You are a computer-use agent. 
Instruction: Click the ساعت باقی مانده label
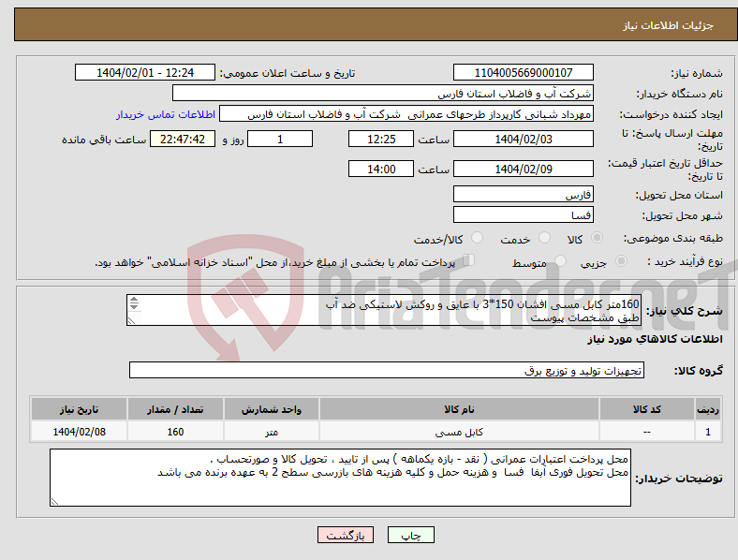coord(104,140)
